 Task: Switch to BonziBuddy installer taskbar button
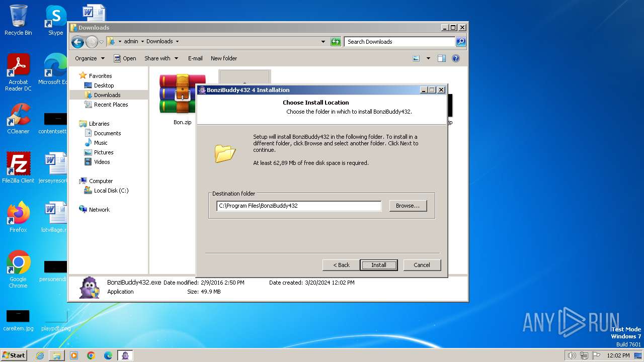click(125, 355)
